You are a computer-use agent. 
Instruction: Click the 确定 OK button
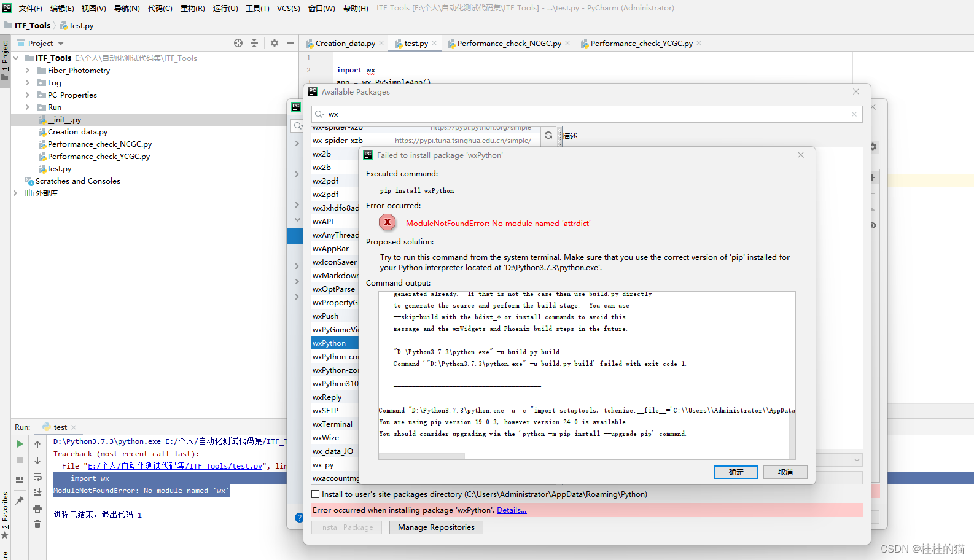coord(736,472)
